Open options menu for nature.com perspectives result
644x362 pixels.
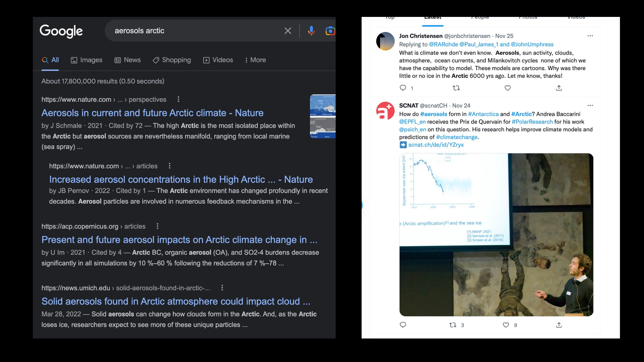(178, 99)
